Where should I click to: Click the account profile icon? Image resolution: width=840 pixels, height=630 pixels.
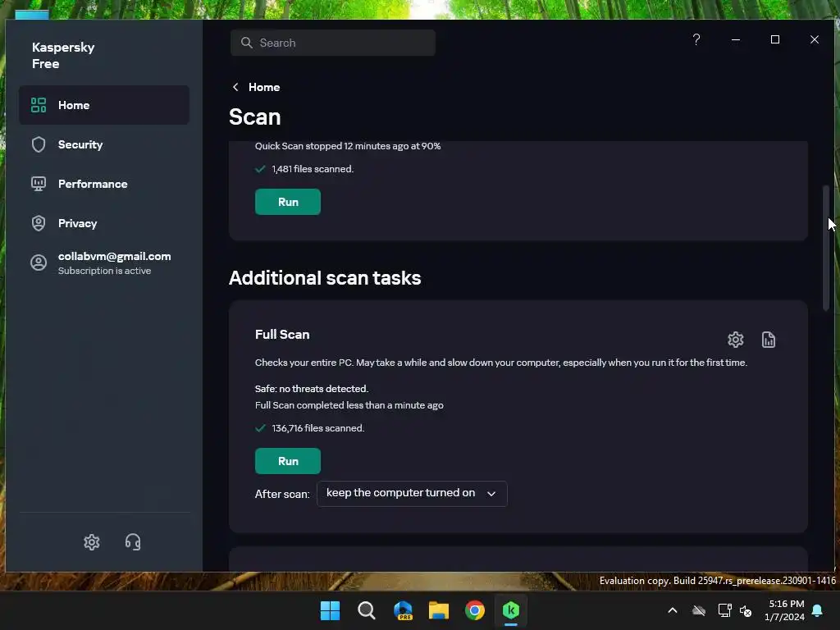[x=39, y=262]
